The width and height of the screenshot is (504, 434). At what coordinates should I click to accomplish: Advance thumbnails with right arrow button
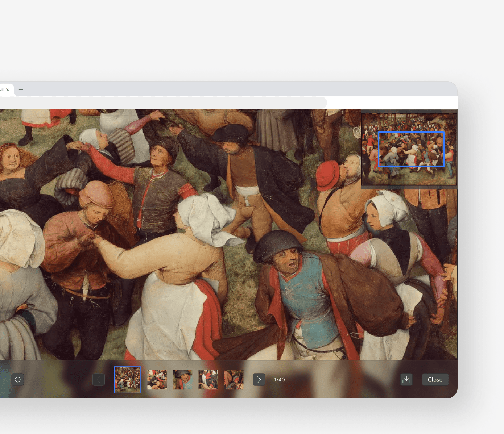(x=259, y=379)
